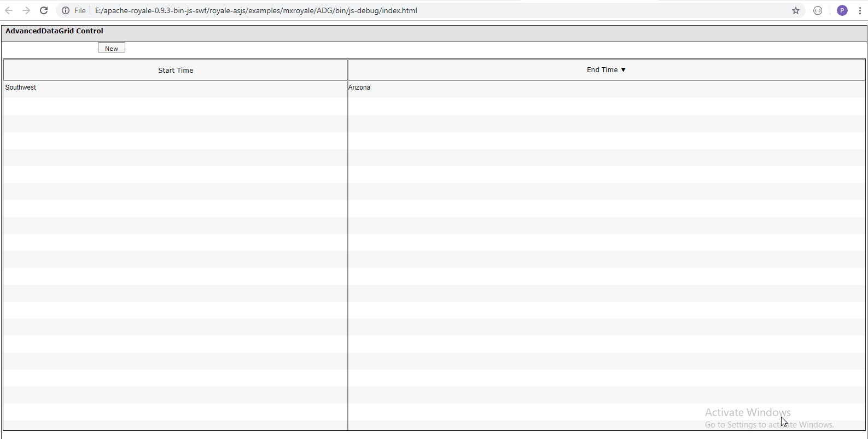Sort by Start Time column header
The width and height of the screenshot is (868, 439).
pyautogui.click(x=176, y=70)
